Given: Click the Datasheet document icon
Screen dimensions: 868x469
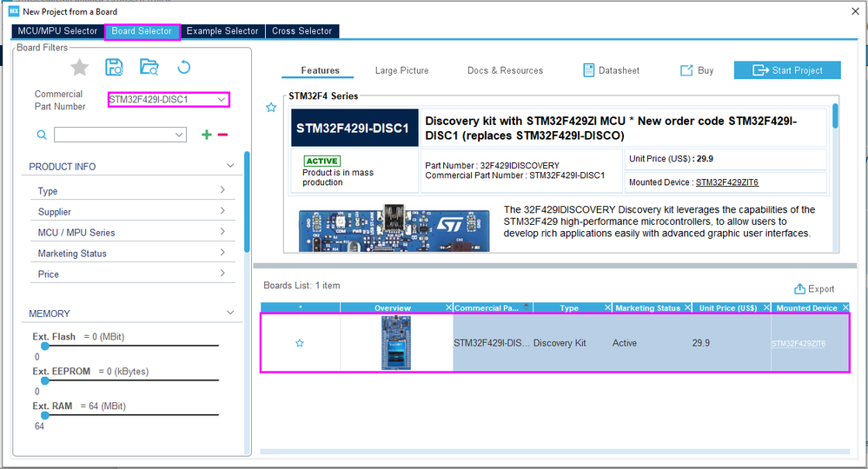Looking at the screenshot, I should tap(588, 70).
